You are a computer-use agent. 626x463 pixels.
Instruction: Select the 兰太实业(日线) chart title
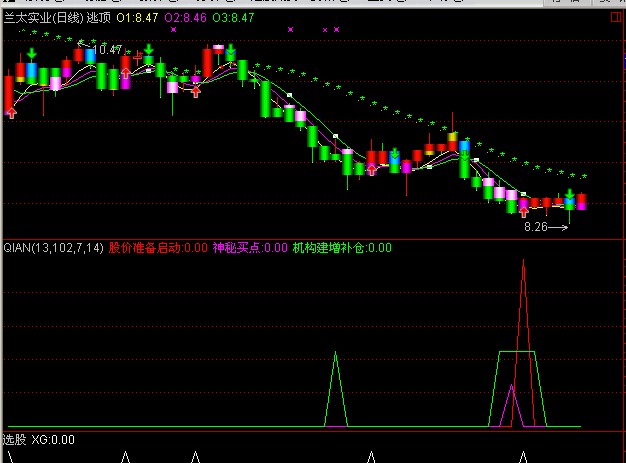click(x=43, y=18)
